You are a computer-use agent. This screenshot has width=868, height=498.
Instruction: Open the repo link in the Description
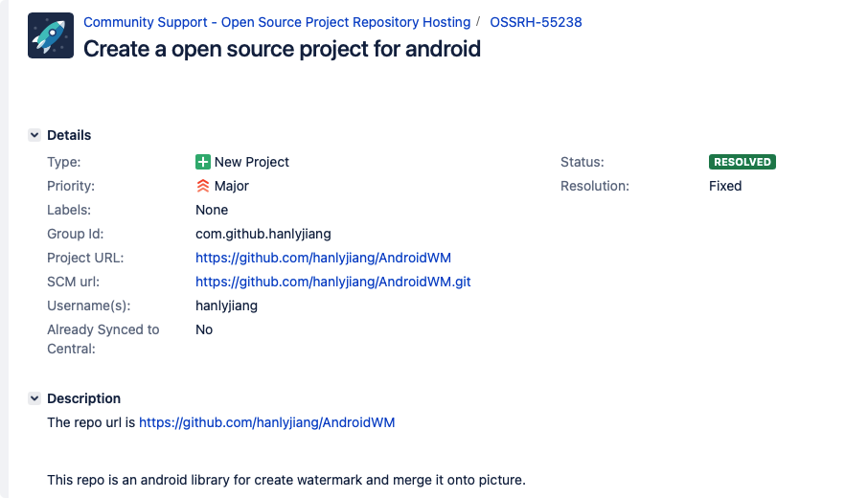266,422
